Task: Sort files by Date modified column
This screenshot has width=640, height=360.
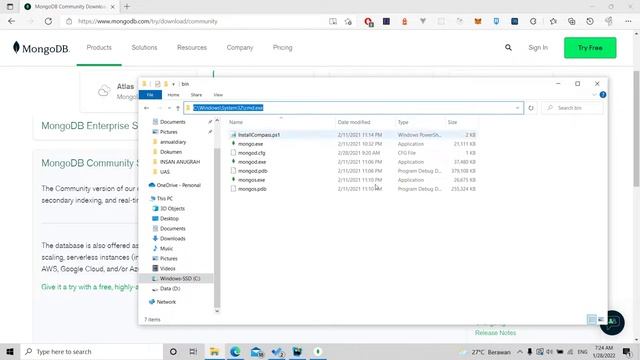Action: point(354,122)
